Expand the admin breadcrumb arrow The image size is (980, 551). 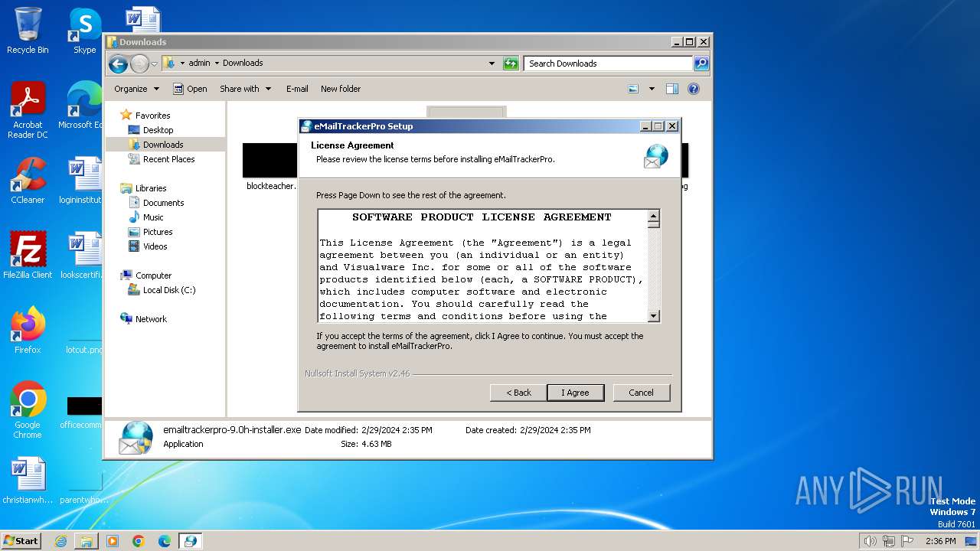pyautogui.click(x=217, y=64)
